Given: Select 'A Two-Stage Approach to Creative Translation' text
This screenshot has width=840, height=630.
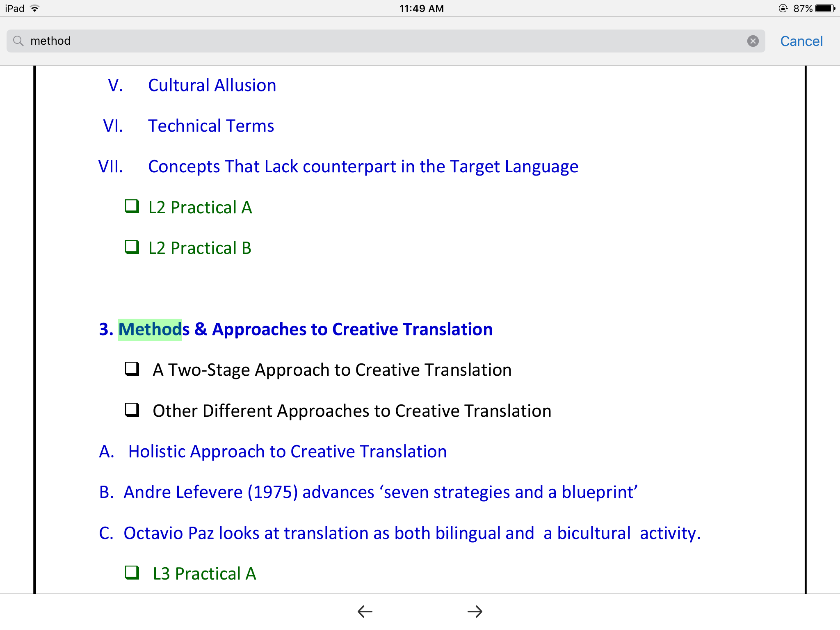Looking at the screenshot, I should [x=332, y=370].
